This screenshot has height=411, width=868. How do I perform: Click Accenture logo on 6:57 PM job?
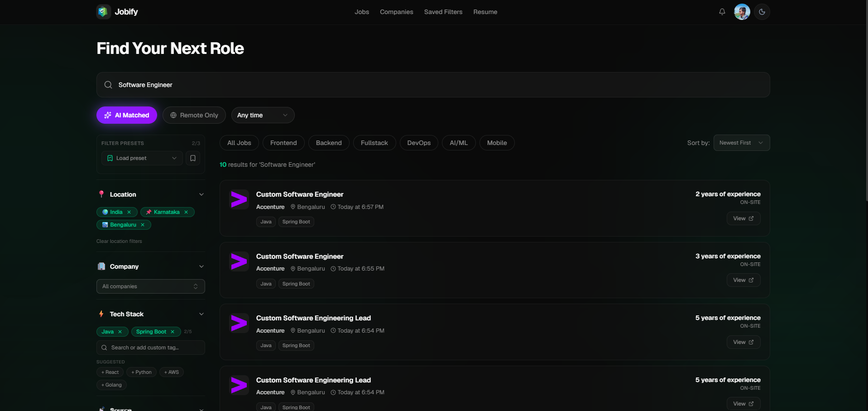coord(239,199)
